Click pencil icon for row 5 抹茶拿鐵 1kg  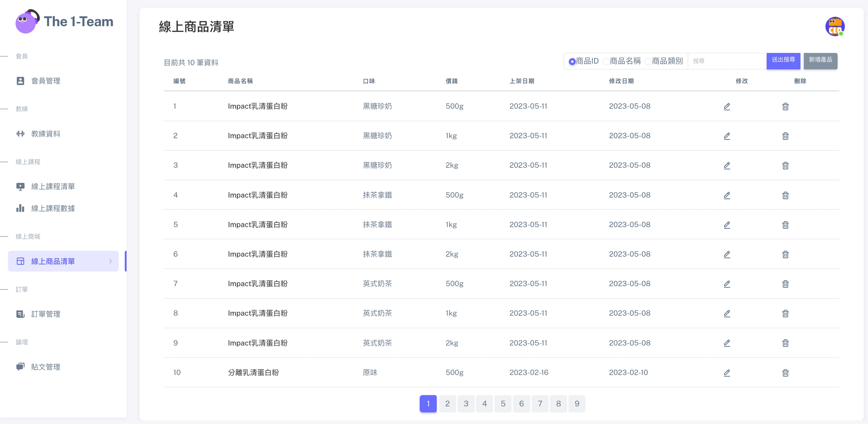pyautogui.click(x=727, y=225)
